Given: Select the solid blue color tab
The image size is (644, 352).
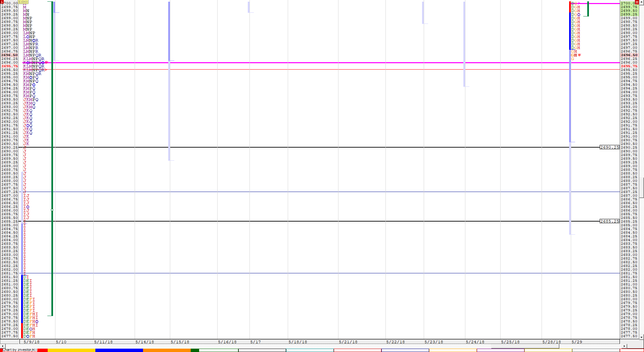Looking at the screenshot, I should click(x=119, y=350).
